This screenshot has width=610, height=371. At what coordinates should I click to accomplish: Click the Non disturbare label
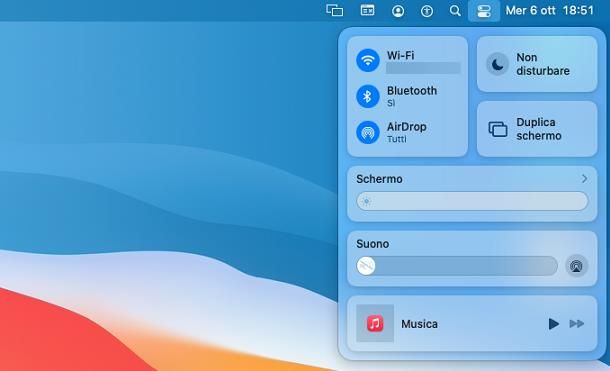click(543, 64)
